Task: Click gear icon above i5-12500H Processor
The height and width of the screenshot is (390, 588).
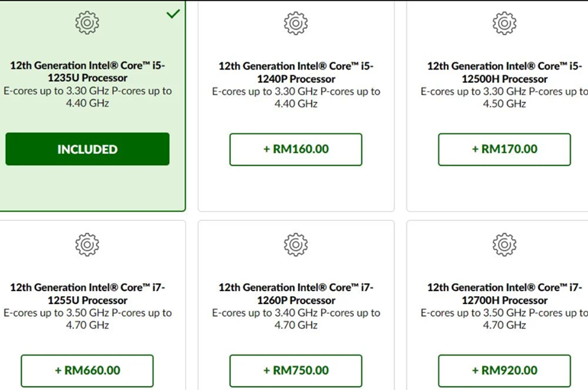Action: point(504,23)
